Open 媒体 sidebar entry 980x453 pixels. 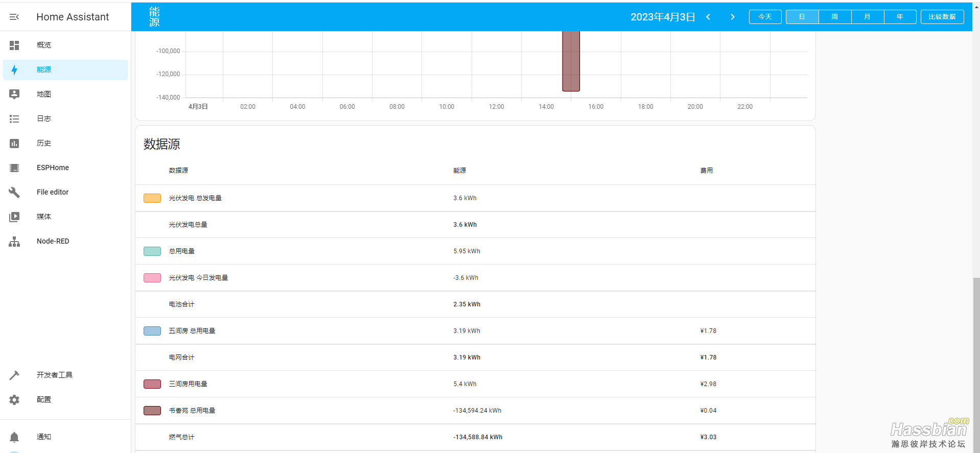click(x=65, y=217)
